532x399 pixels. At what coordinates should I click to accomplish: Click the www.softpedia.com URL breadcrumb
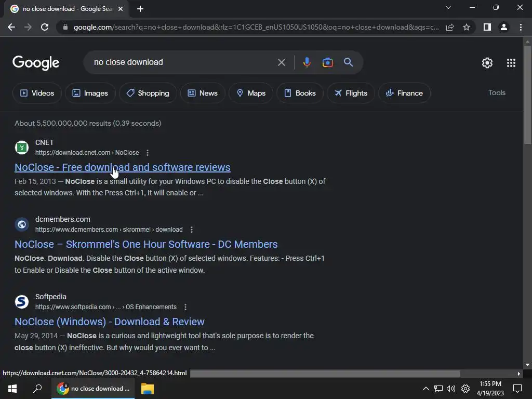coord(106,307)
